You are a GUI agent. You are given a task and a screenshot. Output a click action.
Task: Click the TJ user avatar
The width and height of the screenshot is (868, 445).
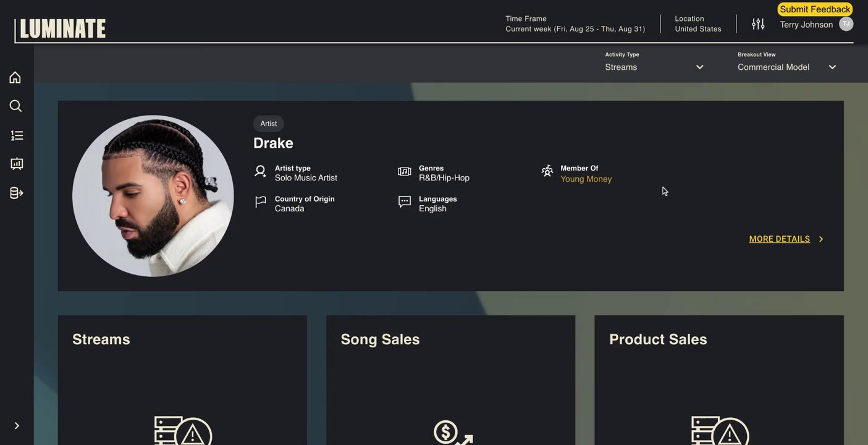(846, 24)
